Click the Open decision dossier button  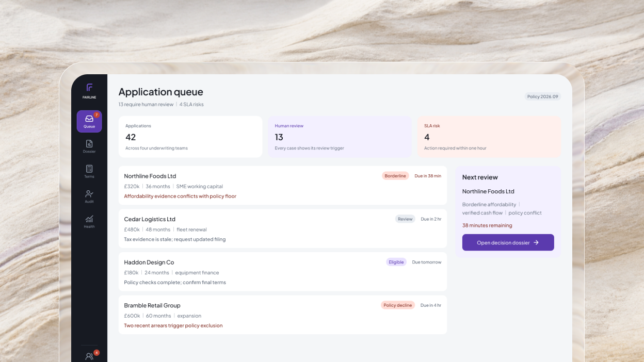tap(508, 242)
